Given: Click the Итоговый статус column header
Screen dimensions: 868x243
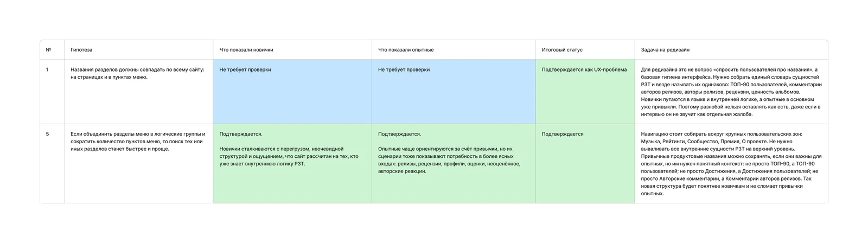Looking at the screenshot, I should click(x=585, y=50).
